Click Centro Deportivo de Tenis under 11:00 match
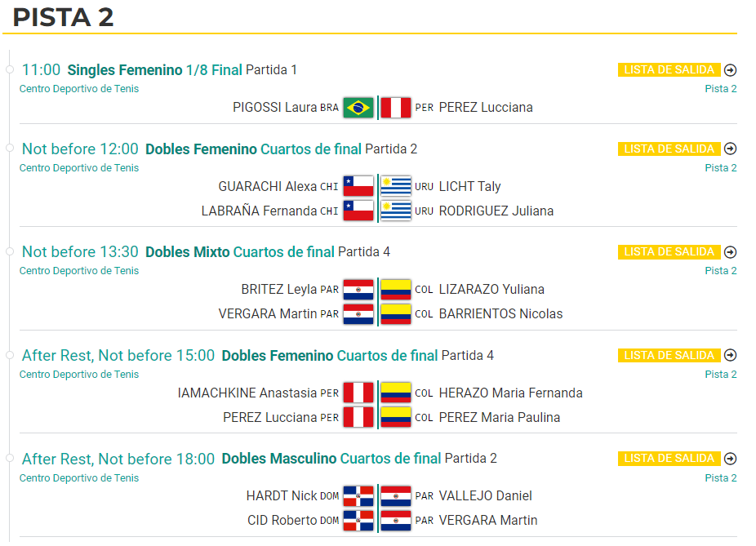This screenshot has height=546, width=756. tap(79, 89)
